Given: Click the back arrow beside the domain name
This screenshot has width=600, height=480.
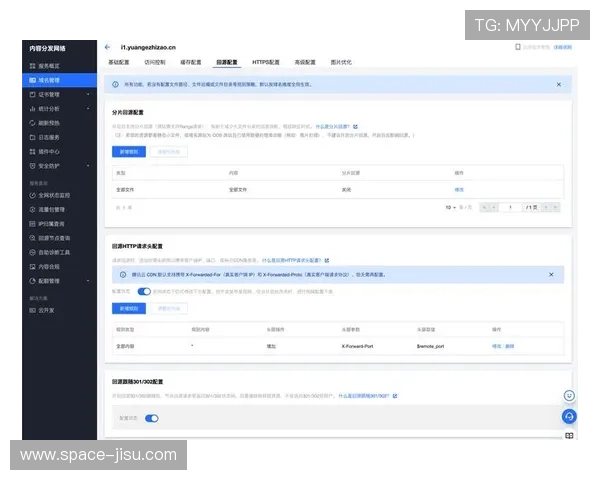Looking at the screenshot, I should [x=107, y=47].
